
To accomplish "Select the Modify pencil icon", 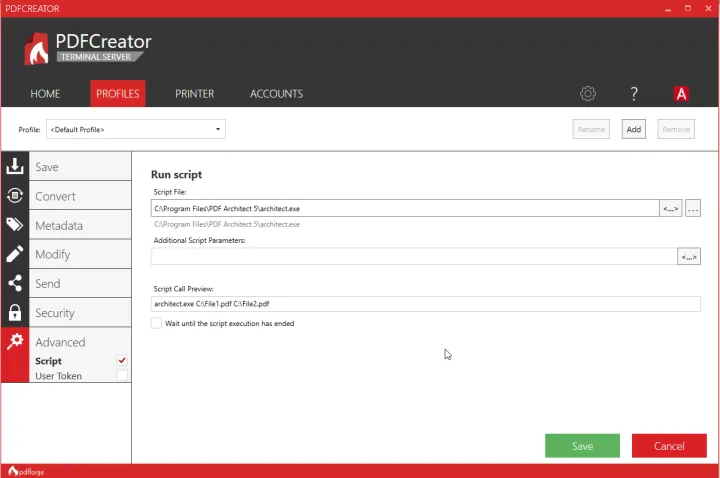I will pos(15,254).
